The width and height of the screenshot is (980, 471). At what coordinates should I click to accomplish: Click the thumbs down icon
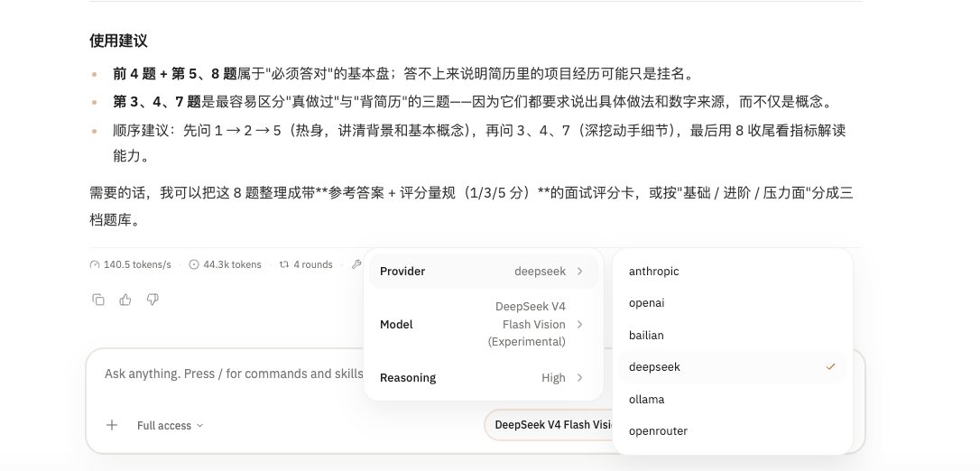(153, 300)
